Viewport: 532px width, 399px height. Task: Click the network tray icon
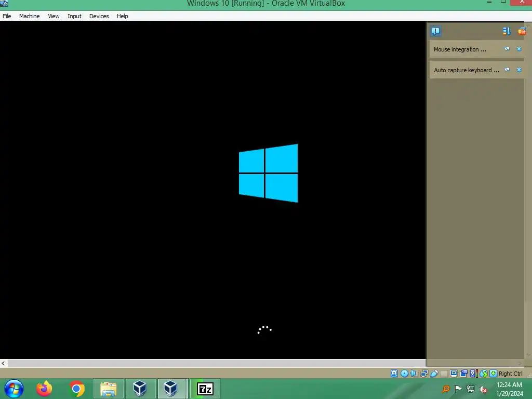pyautogui.click(x=471, y=389)
